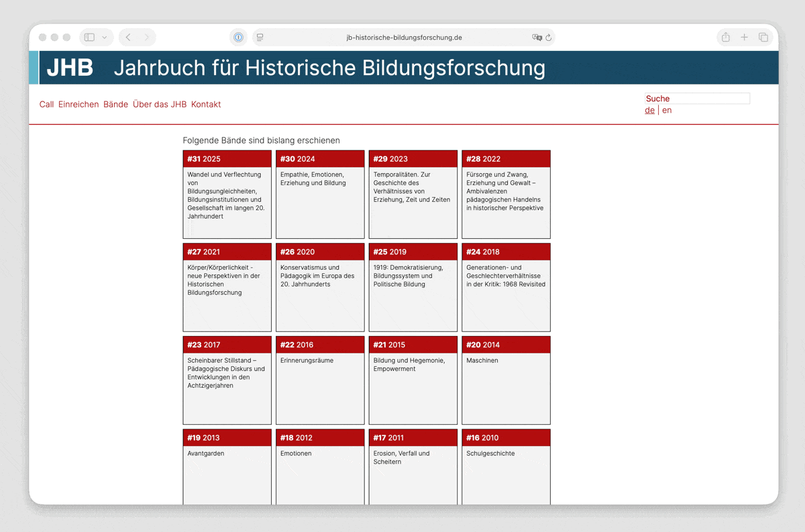Click text 'Erosion, Verfall und Scheitern'
This screenshot has height=532, width=805.
click(x=402, y=458)
